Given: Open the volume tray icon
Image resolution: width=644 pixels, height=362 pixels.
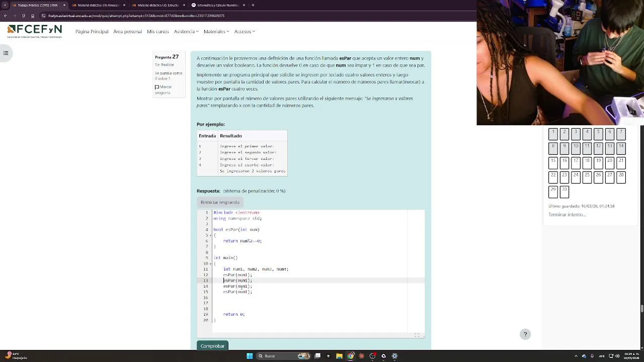Looking at the screenshot, I should [617, 356].
